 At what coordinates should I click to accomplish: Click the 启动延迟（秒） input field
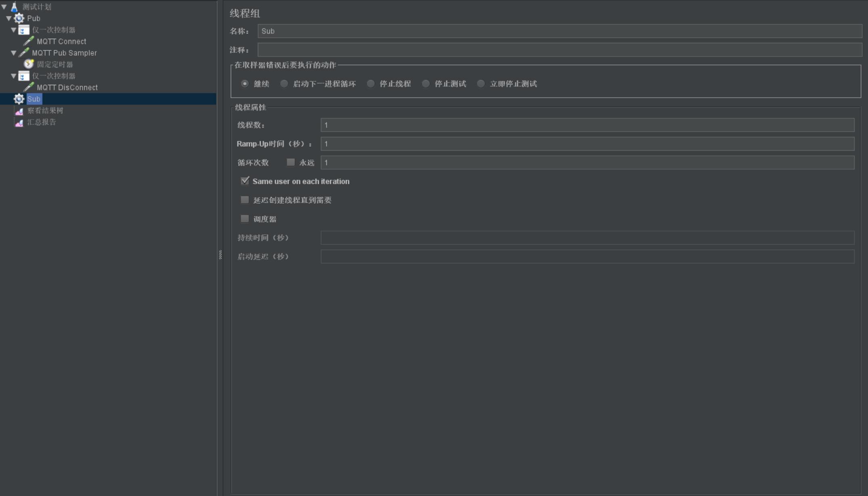pos(587,256)
